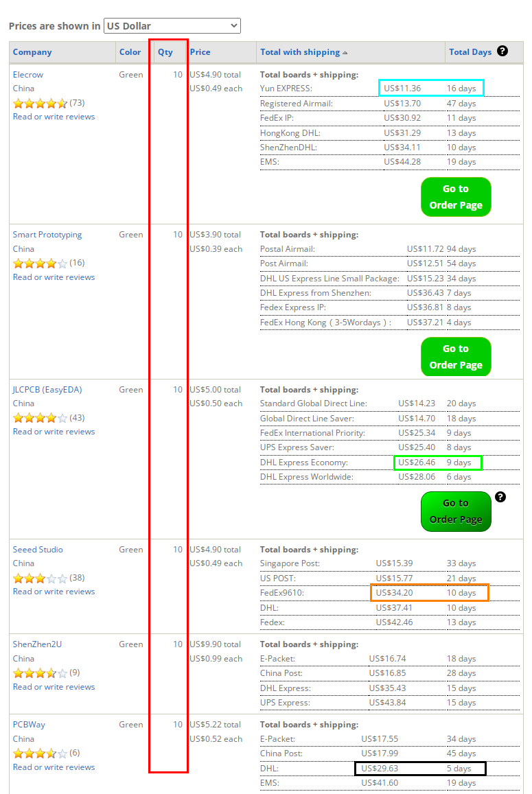Click Elecrow's star rating
The image size is (532, 794).
(40, 104)
